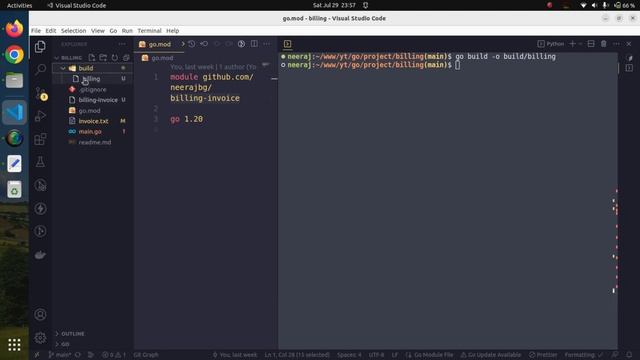Viewport: 640px width, 360px height.
Task: Open readme.md in the explorer
Action: click(x=92, y=142)
